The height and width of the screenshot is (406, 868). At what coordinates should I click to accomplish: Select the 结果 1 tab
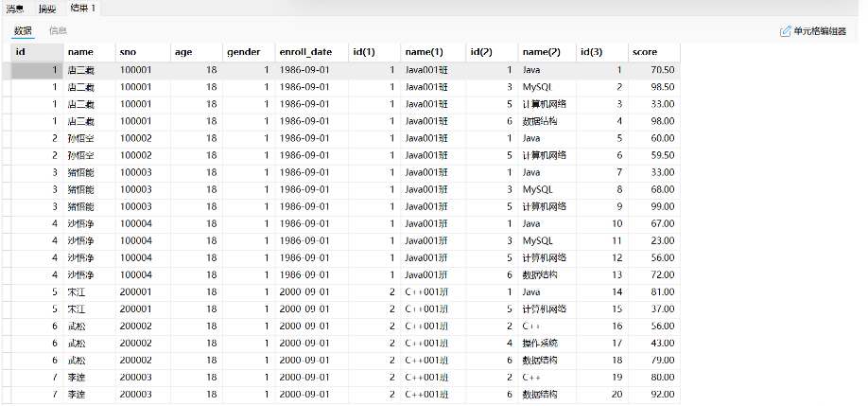coord(84,9)
